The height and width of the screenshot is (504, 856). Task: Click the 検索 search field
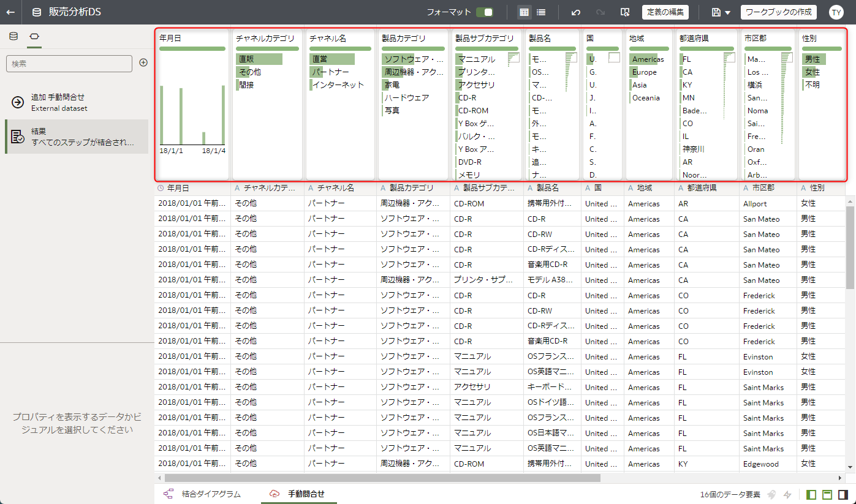coord(69,63)
